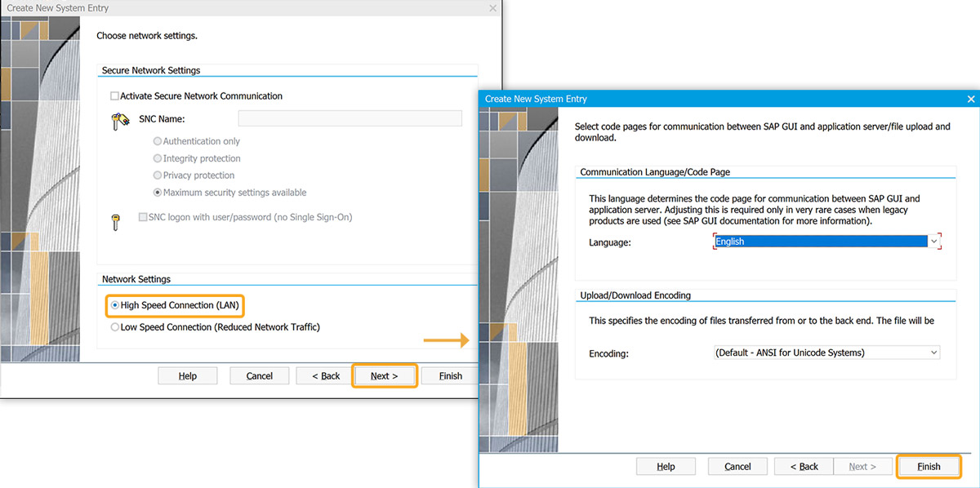980x488 pixels.
Task: Click Finish in network settings dialog
Action: click(x=451, y=376)
